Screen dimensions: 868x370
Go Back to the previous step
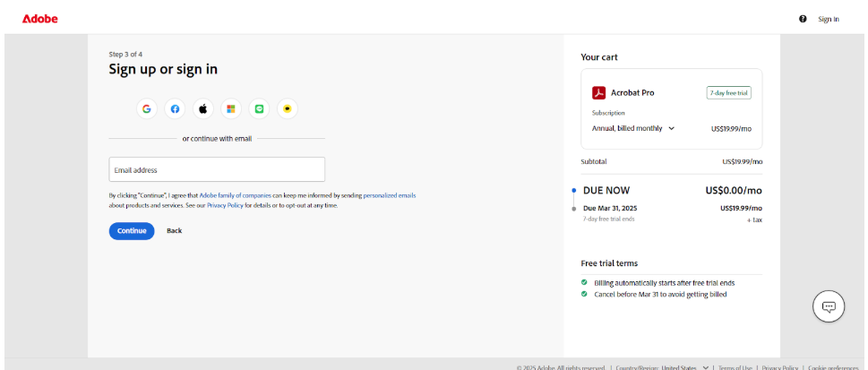[x=175, y=231]
